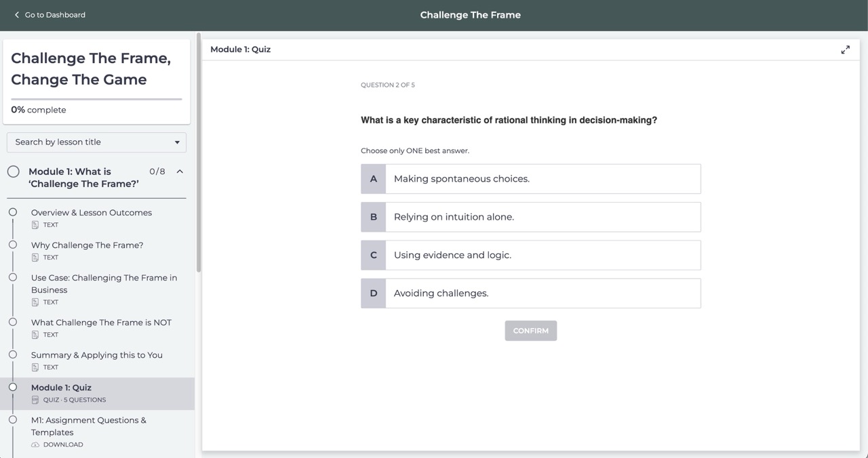
Task: Open Overview & Lesson Outcomes lesson
Action: 92,213
